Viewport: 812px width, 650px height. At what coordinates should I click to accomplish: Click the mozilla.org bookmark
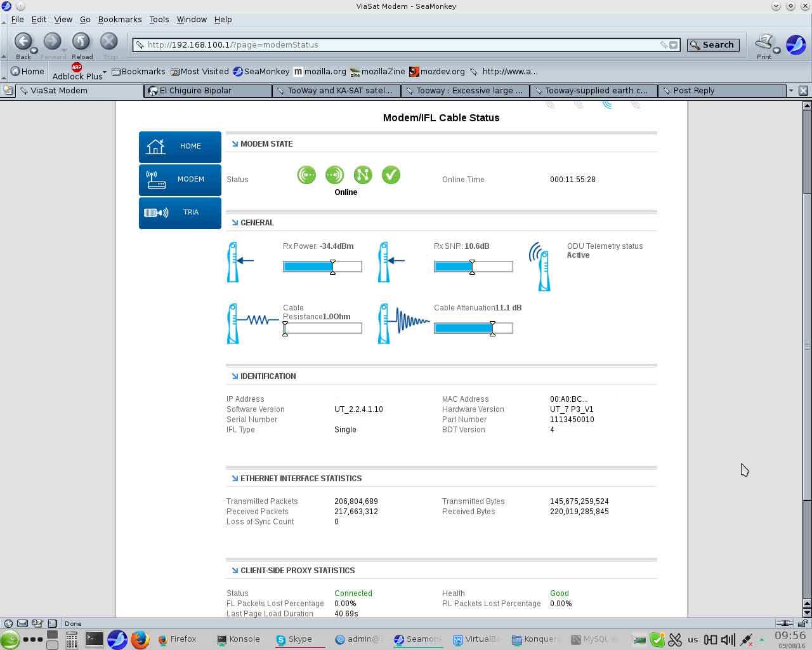coord(320,71)
